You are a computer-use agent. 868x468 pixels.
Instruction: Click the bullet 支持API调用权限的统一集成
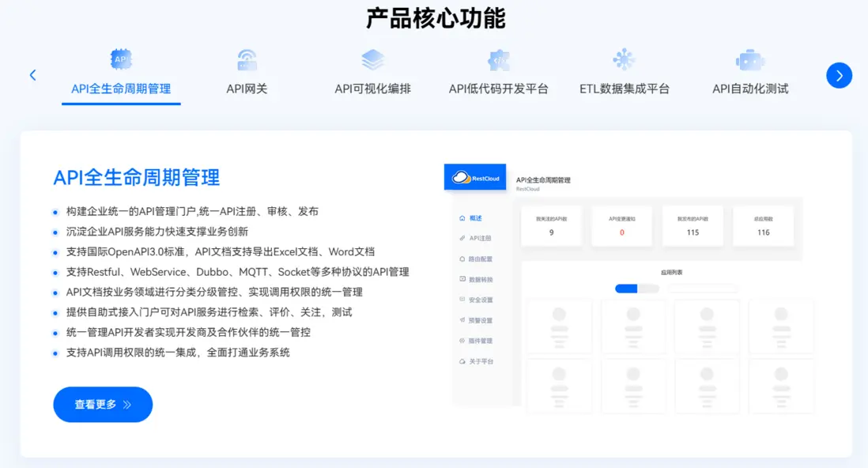click(x=178, y=353)
